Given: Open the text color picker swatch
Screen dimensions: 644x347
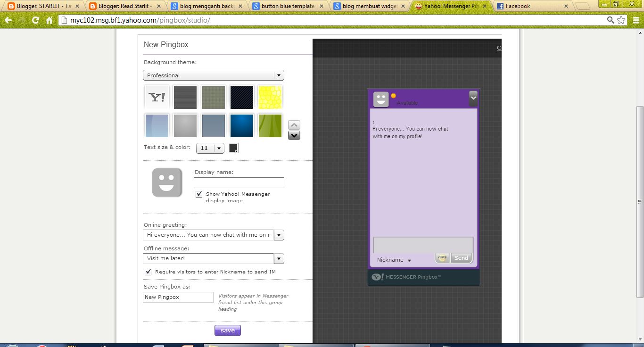Looking at the screenshot, I should tap(233, 148).
